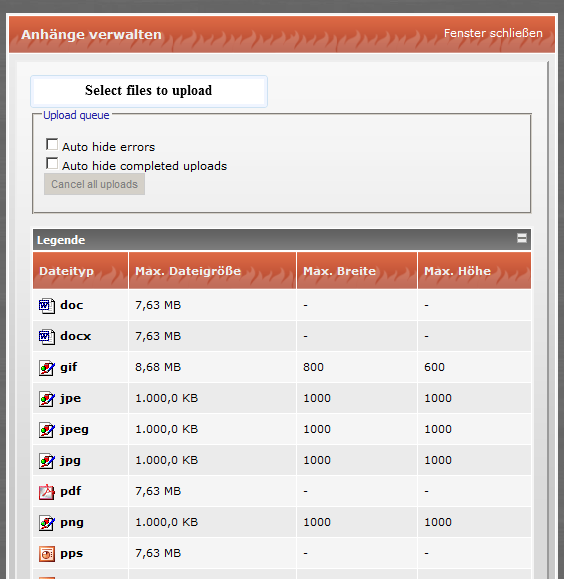Click the jpe image file icon
564x579 pixels.
point(47,399)
